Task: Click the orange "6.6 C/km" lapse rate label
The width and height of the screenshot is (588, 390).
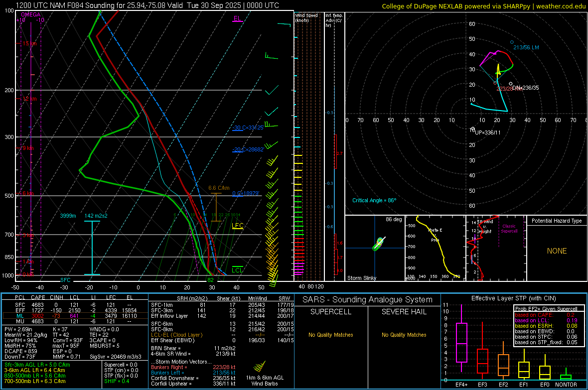Action: coord(219,188)
